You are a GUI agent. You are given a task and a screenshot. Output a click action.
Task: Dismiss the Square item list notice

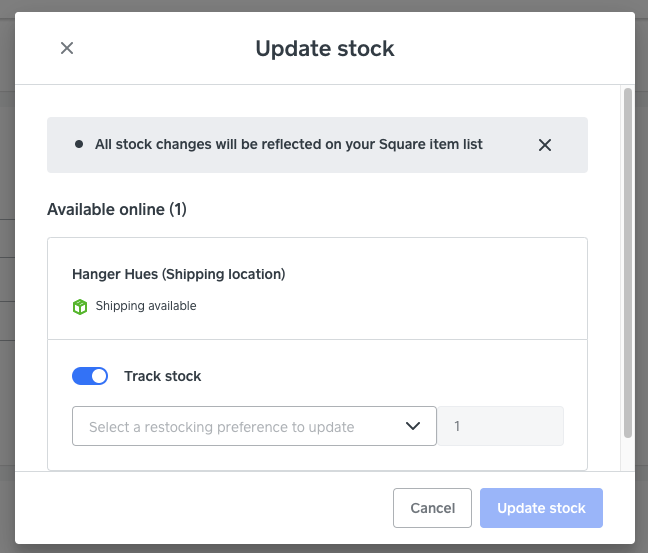pyautogui.click(x=545, y=145)
